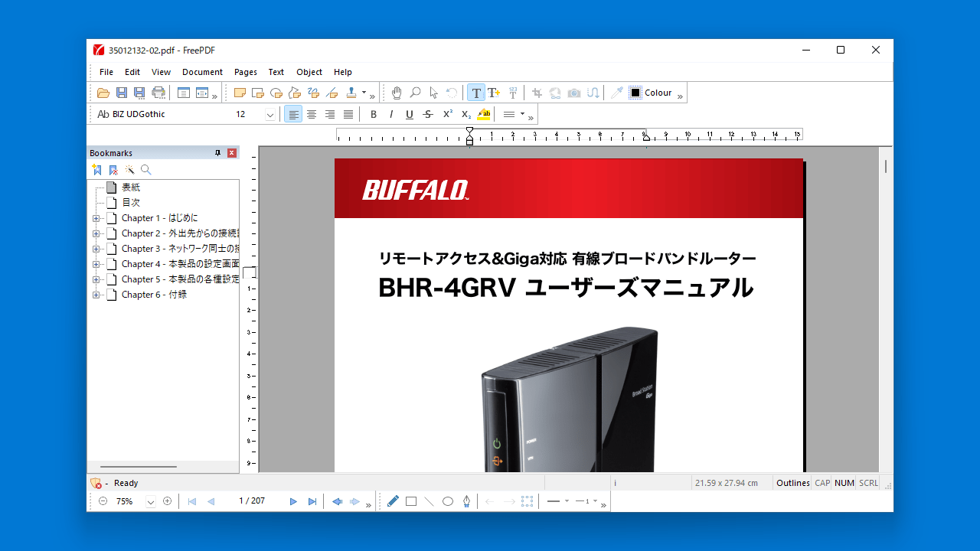Open the Object menu

coord(309,72)
